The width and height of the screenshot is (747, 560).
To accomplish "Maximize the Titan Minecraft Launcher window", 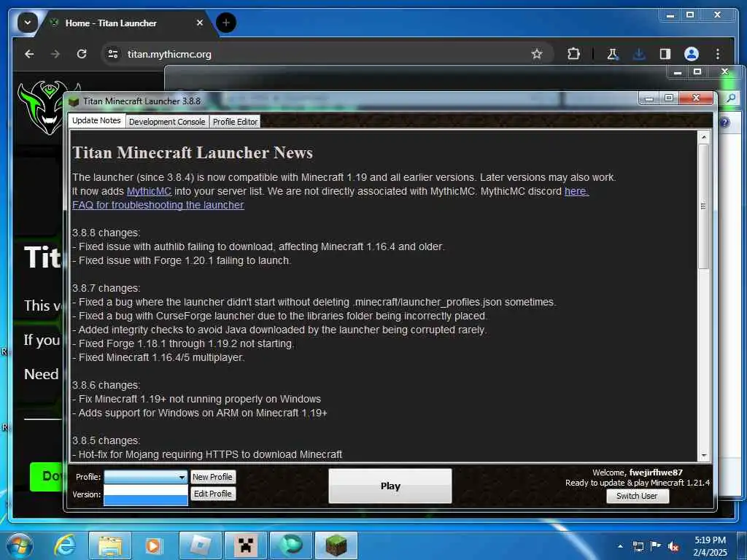I will coord(669,98).
